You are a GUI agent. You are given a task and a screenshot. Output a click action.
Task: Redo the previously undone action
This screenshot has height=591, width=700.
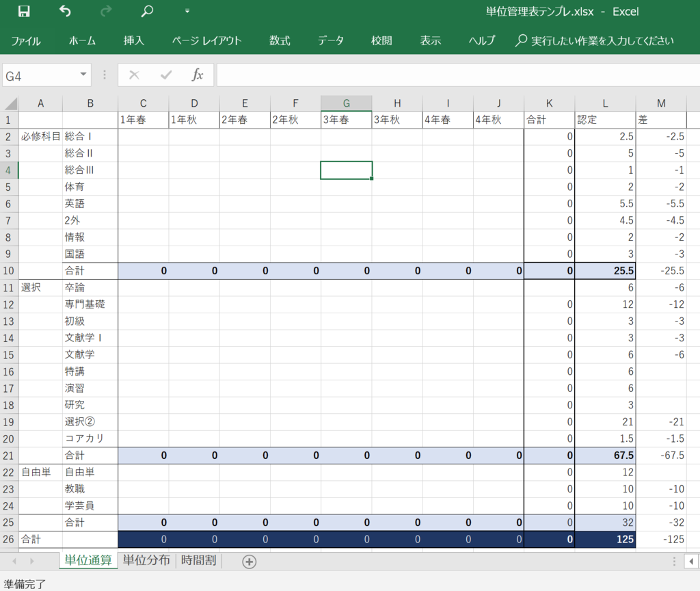106,11
